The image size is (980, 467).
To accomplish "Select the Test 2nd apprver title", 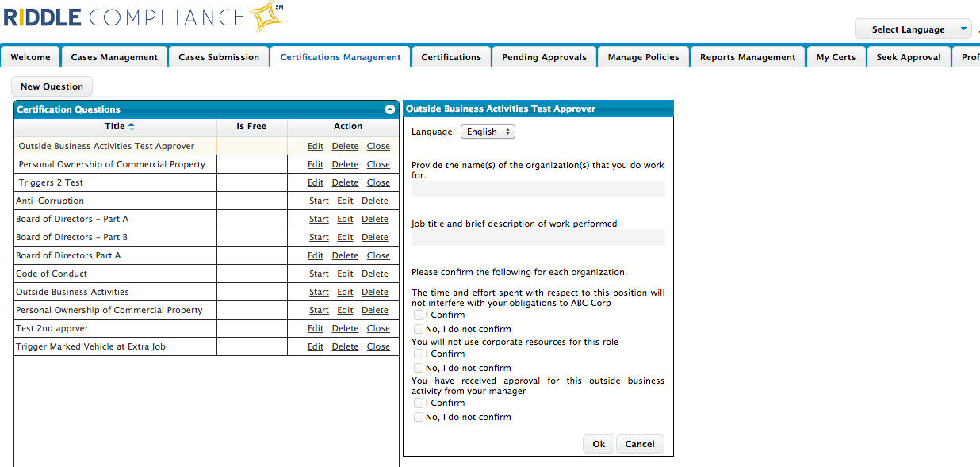I will coord(52,328).
